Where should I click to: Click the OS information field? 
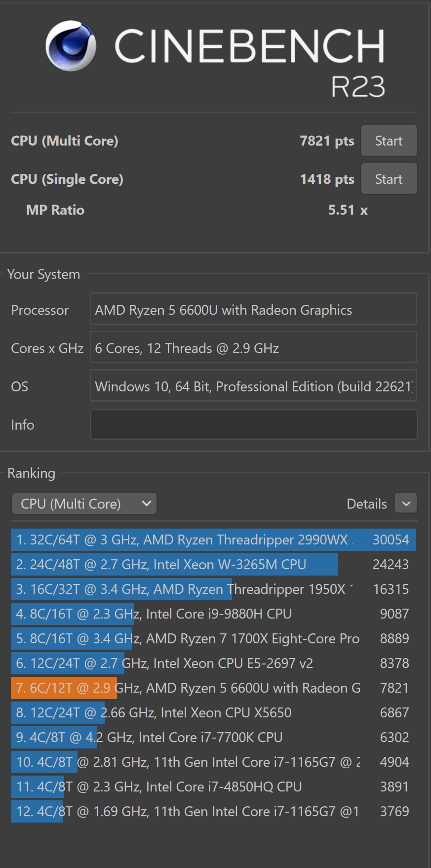253,386
